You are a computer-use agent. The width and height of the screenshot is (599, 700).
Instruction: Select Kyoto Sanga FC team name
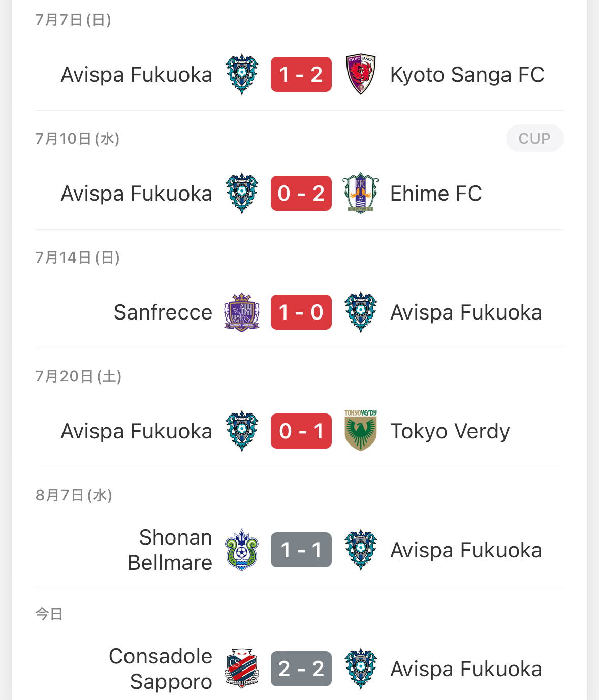(x=467, y=75)
